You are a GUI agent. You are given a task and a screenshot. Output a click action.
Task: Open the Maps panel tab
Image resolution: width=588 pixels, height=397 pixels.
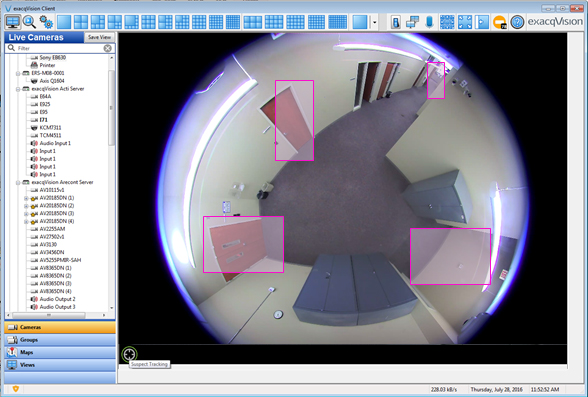point(60,352)
